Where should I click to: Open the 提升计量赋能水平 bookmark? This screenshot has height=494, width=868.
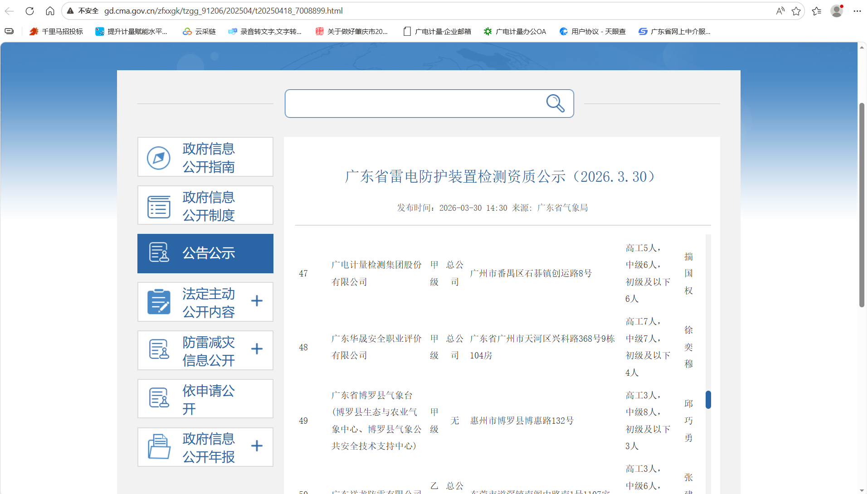(132, 31)
